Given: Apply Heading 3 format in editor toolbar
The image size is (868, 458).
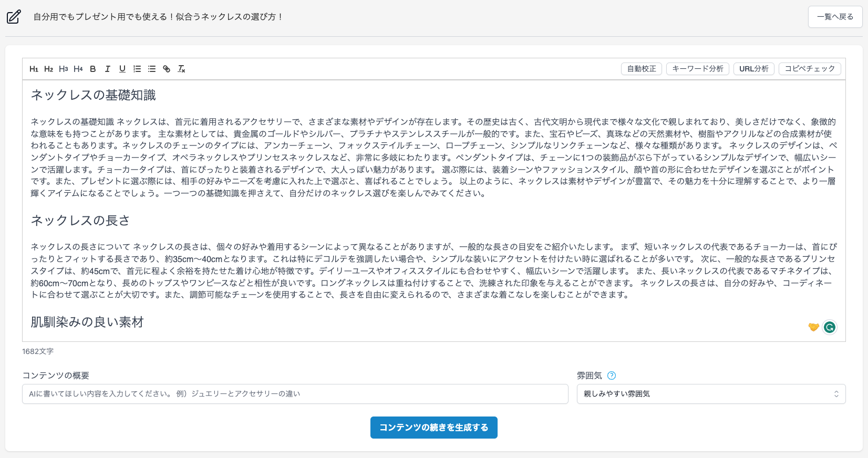Looking at the screenshot, I should (x=64, y=69).
